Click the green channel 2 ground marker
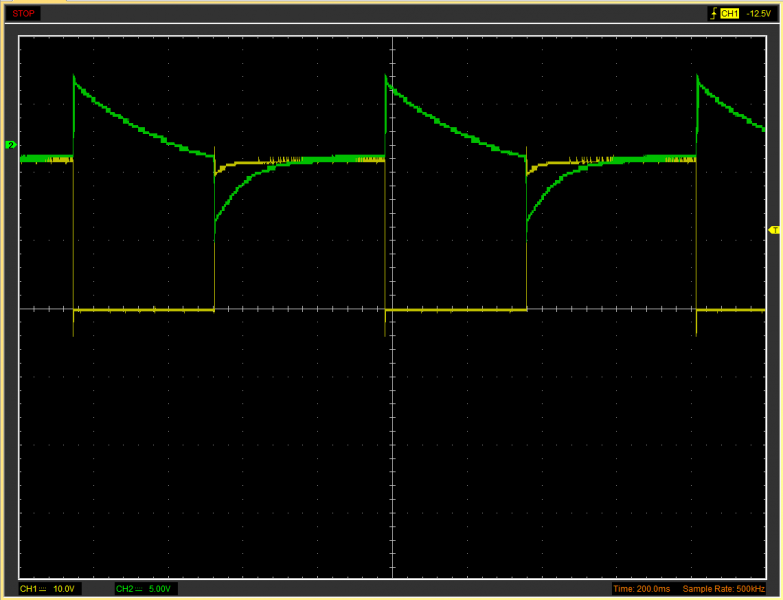Screen dimensions: 783x600 click(x=12, y=145)
